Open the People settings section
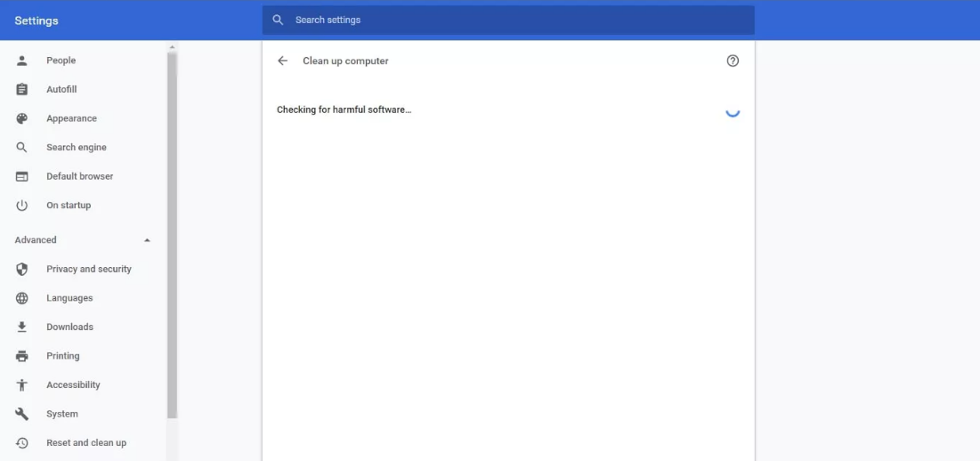This screenshot has height=461, width=980. pos(61,61)
